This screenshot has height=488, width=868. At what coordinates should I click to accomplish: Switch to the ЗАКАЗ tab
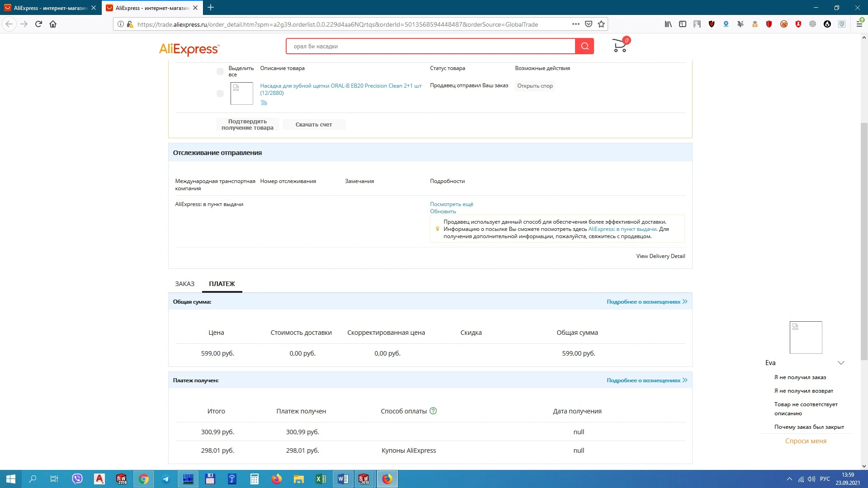point(184,284)
